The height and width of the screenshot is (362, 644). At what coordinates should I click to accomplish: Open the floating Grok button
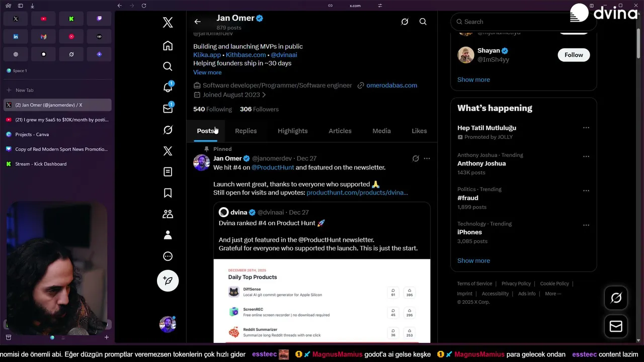pyautogui.click(x=616, y=298)
